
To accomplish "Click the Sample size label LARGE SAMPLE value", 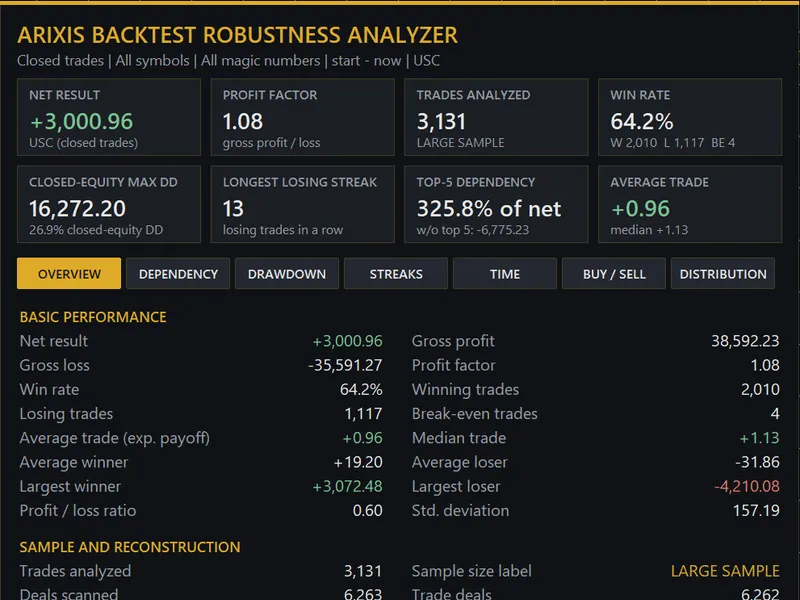I will (725, 571).
